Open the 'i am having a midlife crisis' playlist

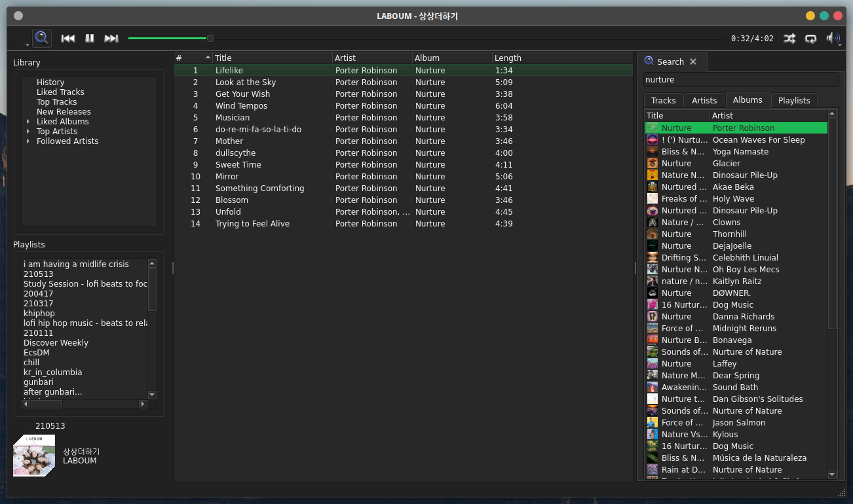[x=76, y=264]
